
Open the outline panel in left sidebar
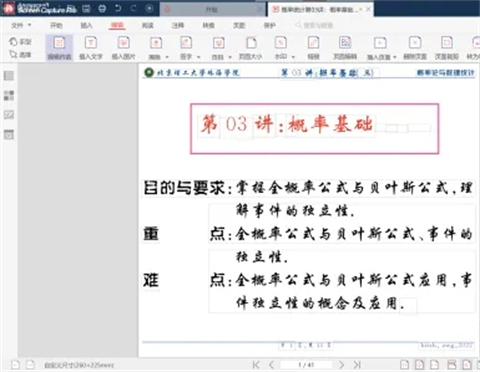point(9,76)
